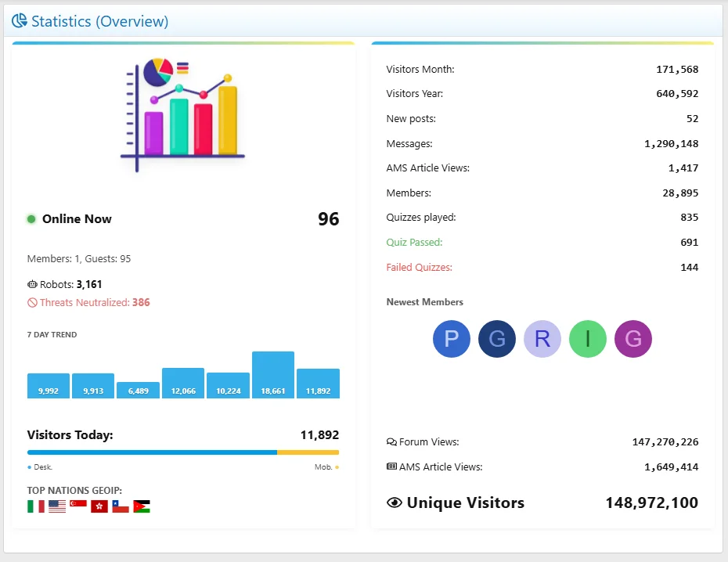The width and height of the screenshot is (728, 562).
Task: Click the Italy flag icon
Action: point(36,506)
